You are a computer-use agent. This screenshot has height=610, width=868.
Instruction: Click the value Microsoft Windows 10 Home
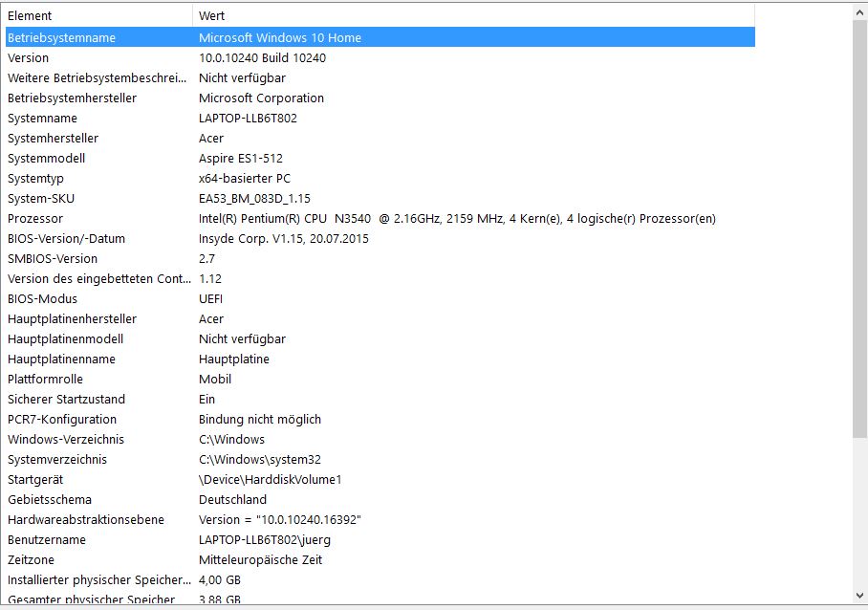279,37
